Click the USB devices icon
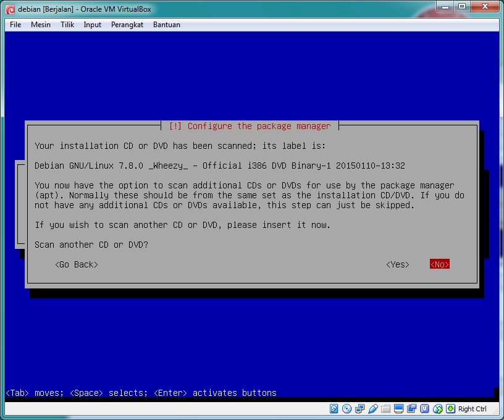The width and height of the screenshot is (504, 420). point(373,409)
